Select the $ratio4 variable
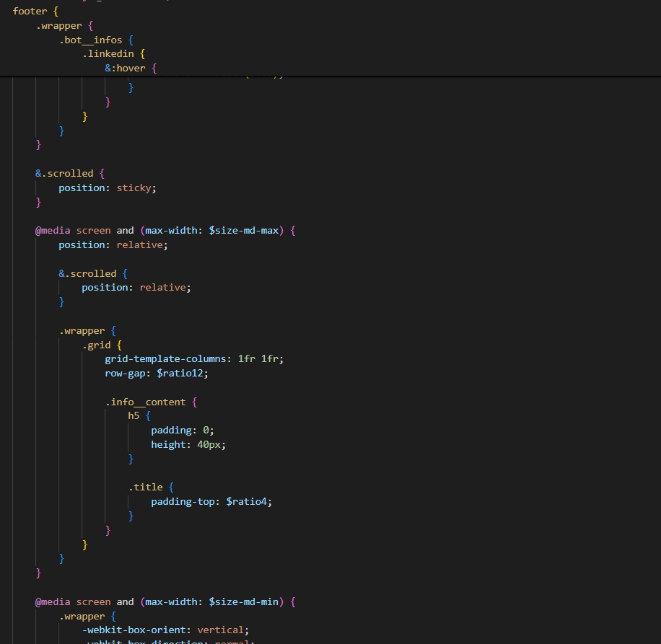Image resolution: width=661 pixels, height=644 pixels. 248,501
